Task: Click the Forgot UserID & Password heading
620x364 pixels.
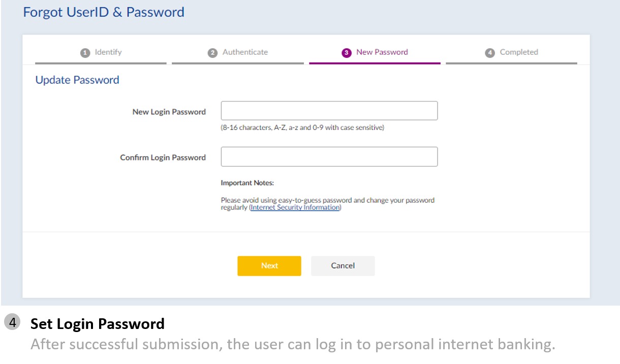Action: pos(104,12)
